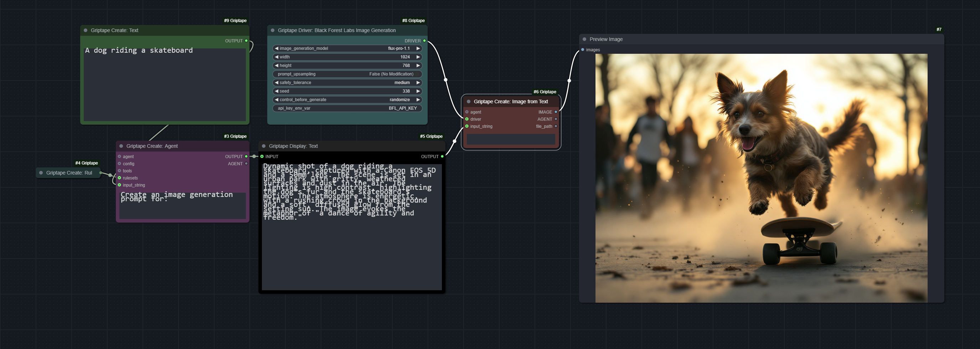
Task: Edit the api_key_env_var BFL_API_KEY field
Action: point(347,108)
